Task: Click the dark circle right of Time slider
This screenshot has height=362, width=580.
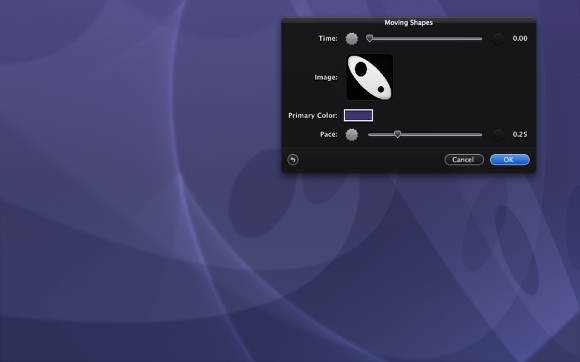Action: [x=499, y=38]
